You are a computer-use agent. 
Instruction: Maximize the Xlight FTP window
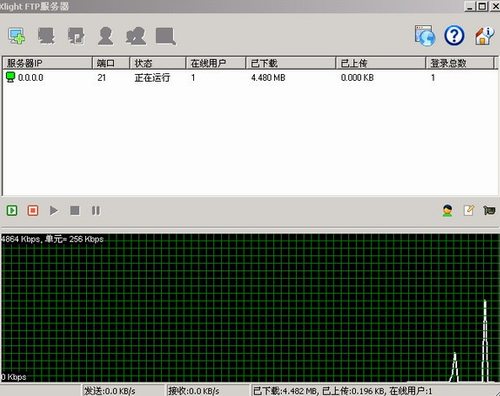[x=482, y=6]
